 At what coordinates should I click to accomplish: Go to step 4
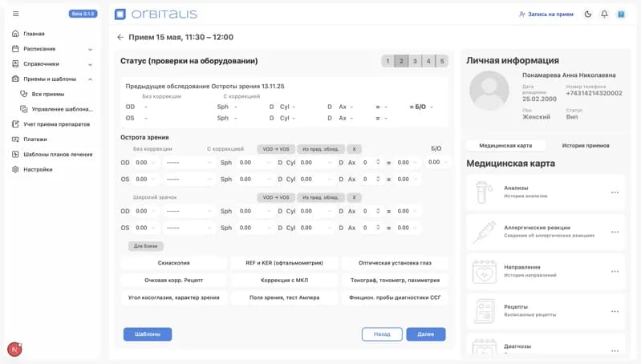coord(428,61)
